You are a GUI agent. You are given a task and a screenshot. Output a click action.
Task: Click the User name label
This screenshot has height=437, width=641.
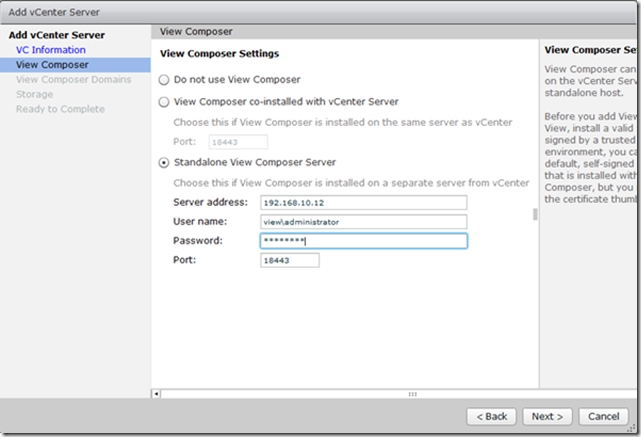point(200,221)
